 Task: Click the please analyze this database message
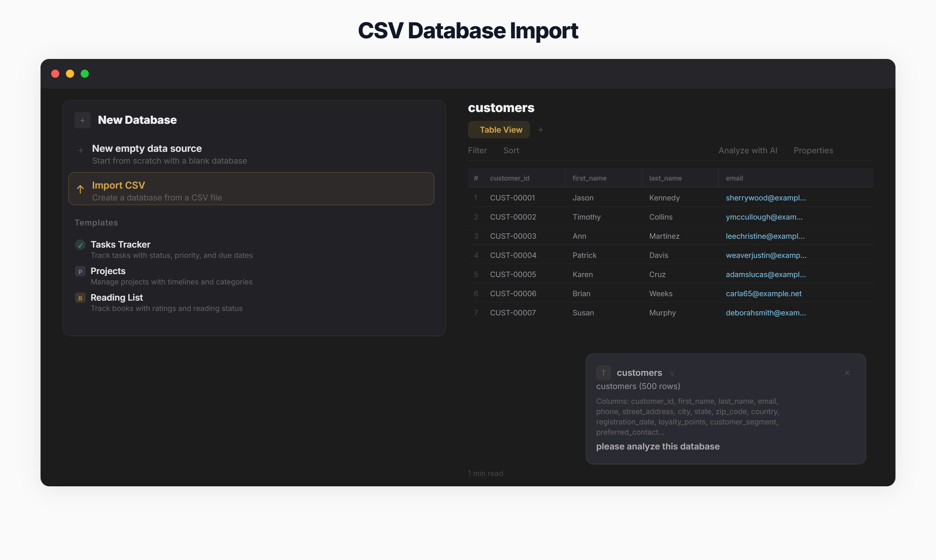point(657,447)
